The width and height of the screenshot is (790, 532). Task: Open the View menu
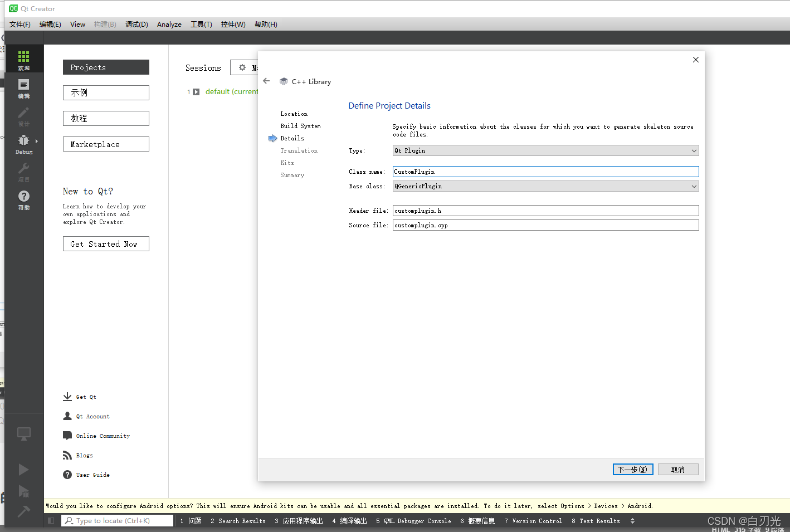tap(77, 24)
